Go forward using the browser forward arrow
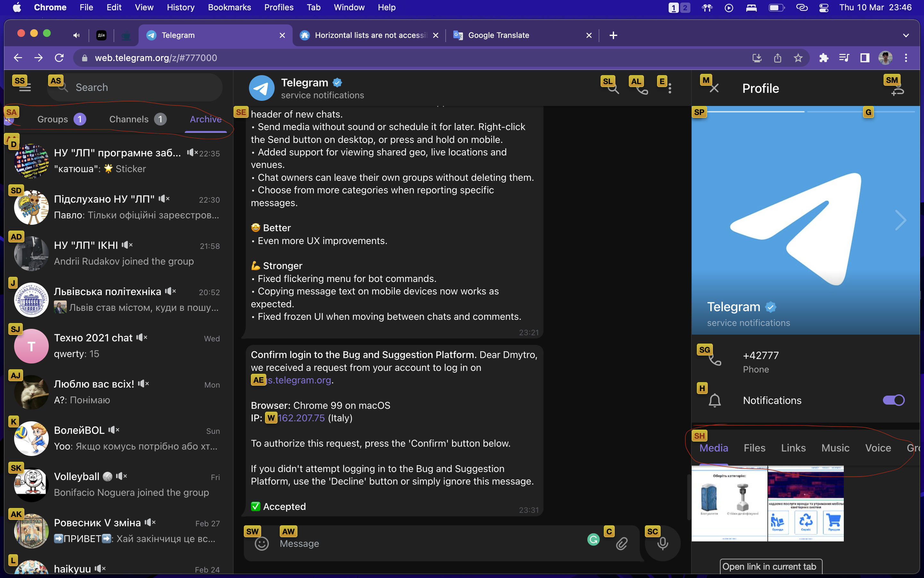The width and height of the screenshot is (924, 578). pos(38,58)
